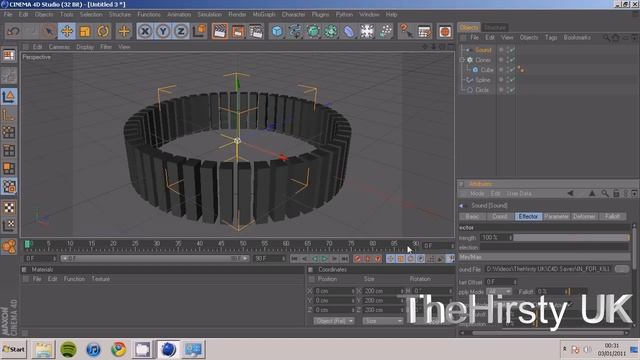The height and width of the screenshot is (360, 640).
Task: Select the Use Edges tool in left sidebar
Action: click(x=9, y=151)
